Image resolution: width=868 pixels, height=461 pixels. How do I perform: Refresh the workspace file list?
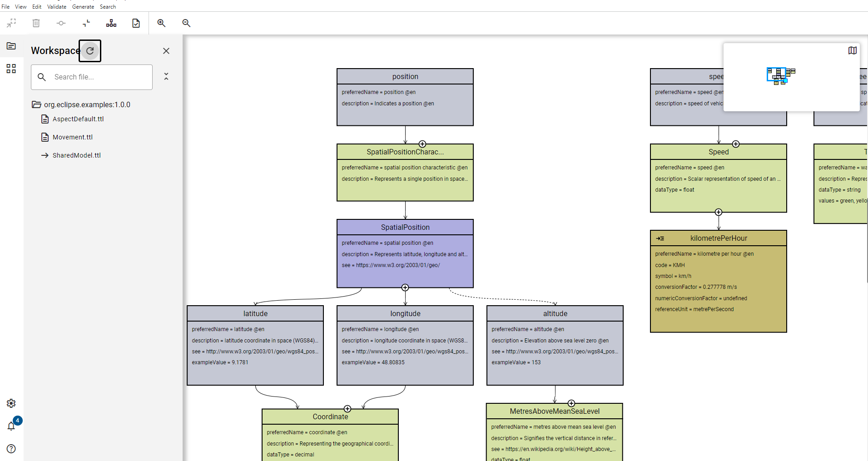point(89,51)
